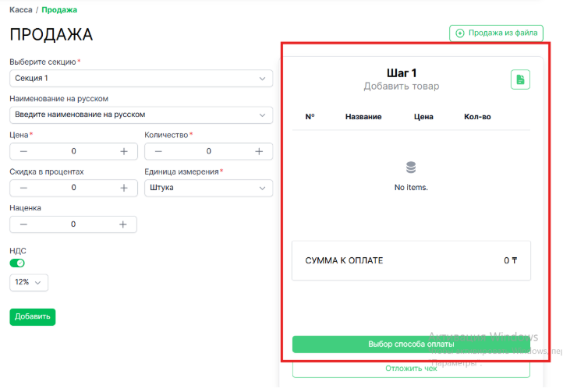This screenshot has height=392, width=563.
Task: Expand Наименование на русском dropdown
Action: (141, 115)
